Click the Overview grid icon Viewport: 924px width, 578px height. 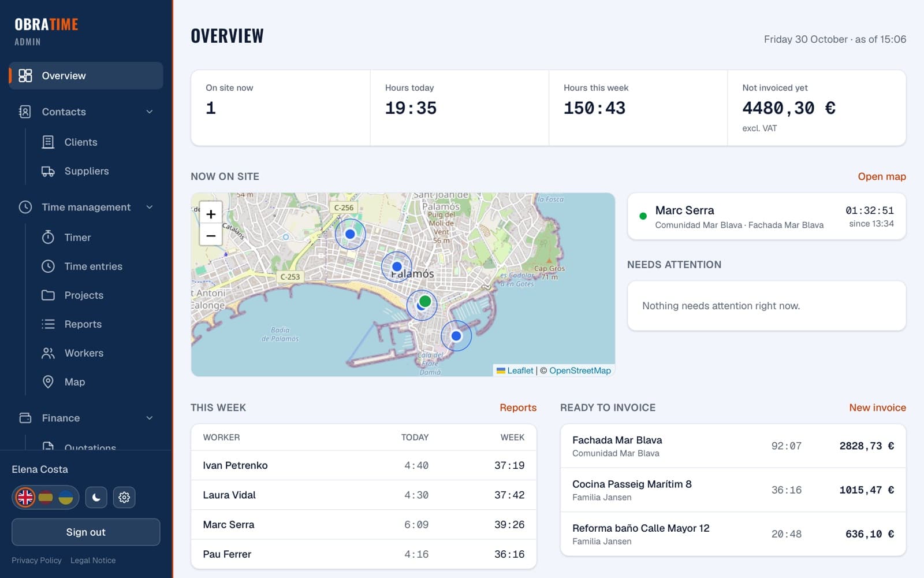tap(25, 76)
